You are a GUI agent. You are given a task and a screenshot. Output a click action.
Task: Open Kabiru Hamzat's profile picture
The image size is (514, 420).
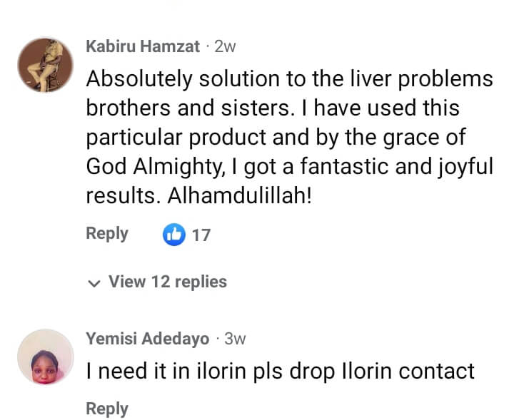(x=46, y=66)
